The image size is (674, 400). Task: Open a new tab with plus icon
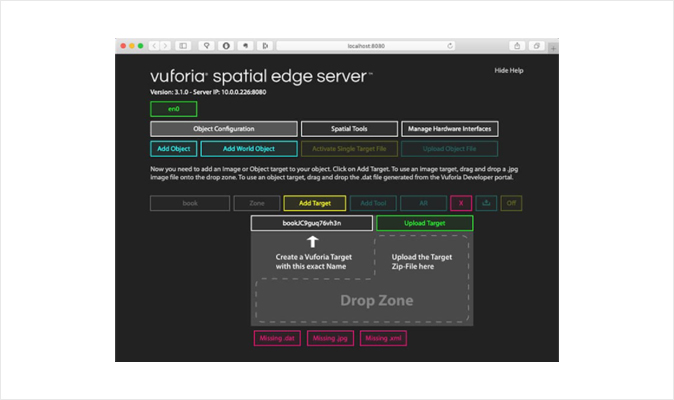coord(553,48)
